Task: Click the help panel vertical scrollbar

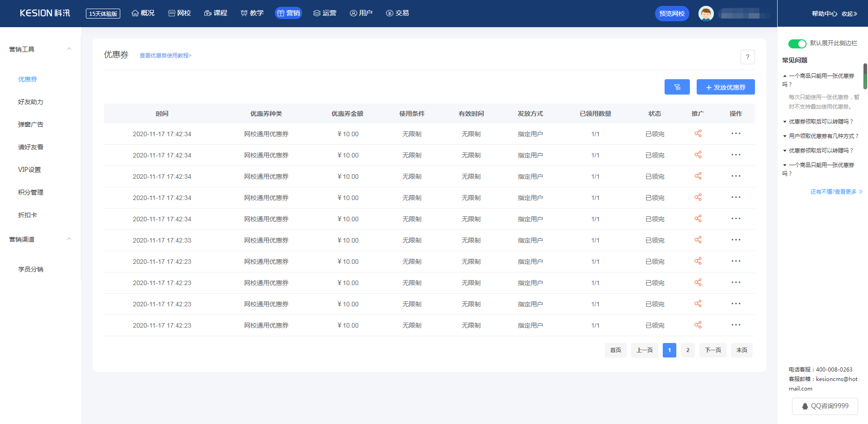Action: point(865,77)
